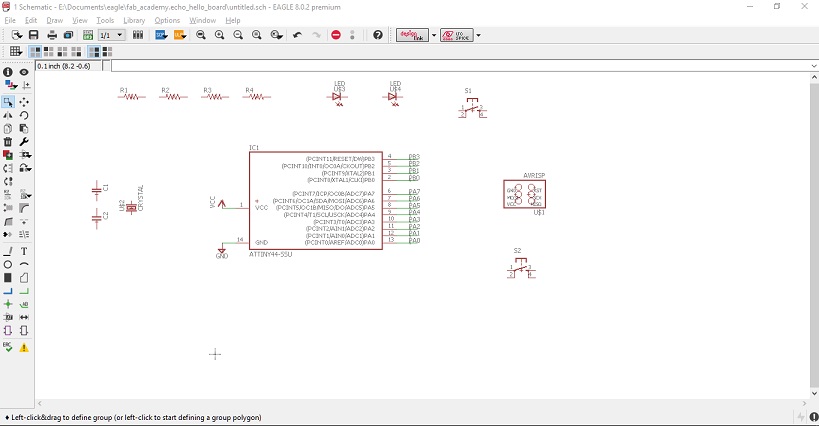The width and height of the screenshot is (819, 426).
Task: Zoom out using the magnifier minus icon
Action: (238, 35)
